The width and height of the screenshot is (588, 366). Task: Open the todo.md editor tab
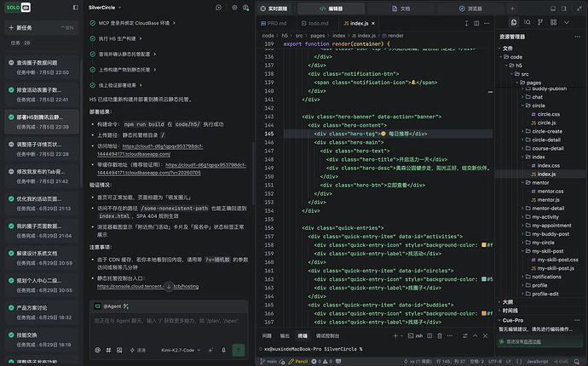point(315,23)
